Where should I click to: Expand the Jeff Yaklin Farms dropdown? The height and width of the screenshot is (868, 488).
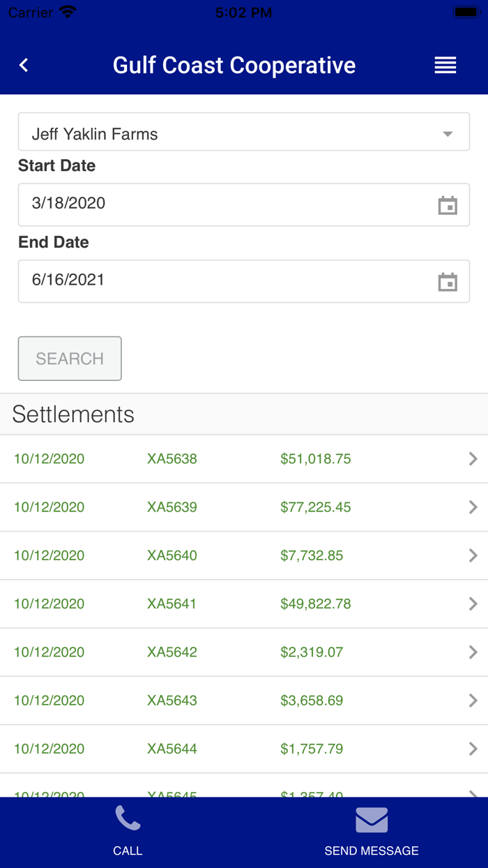[243, 132]
